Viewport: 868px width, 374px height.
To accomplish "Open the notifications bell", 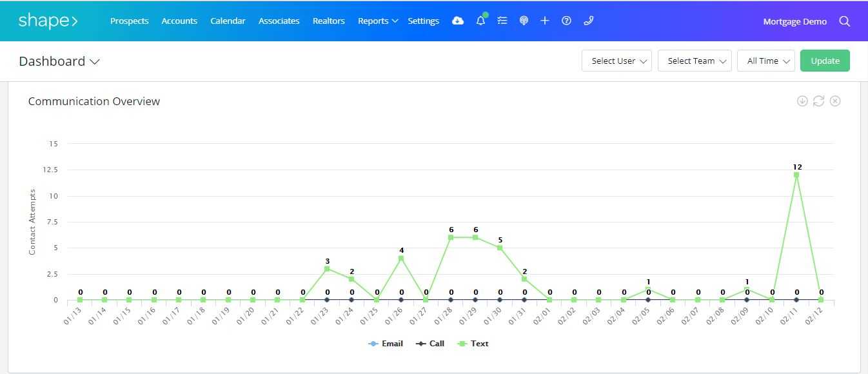I will [480, 21].
